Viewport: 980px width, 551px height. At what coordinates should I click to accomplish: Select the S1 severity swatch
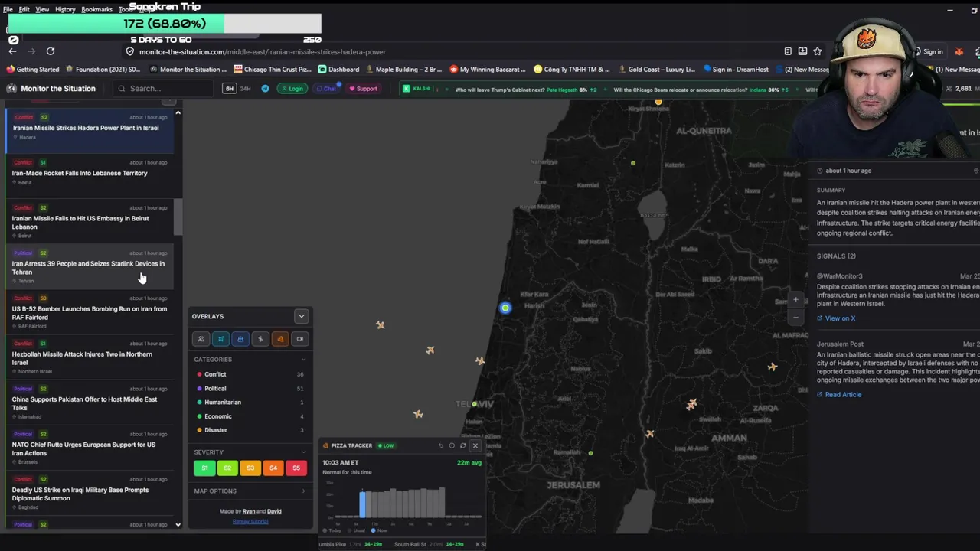pyautogui.click(x=204, y=468)
